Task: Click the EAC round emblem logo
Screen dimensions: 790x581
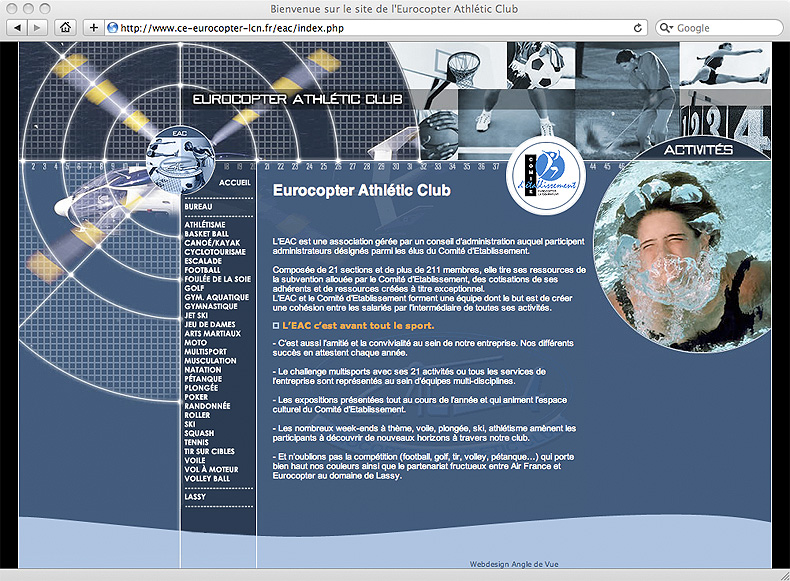Action: click(x=180, y=159)
